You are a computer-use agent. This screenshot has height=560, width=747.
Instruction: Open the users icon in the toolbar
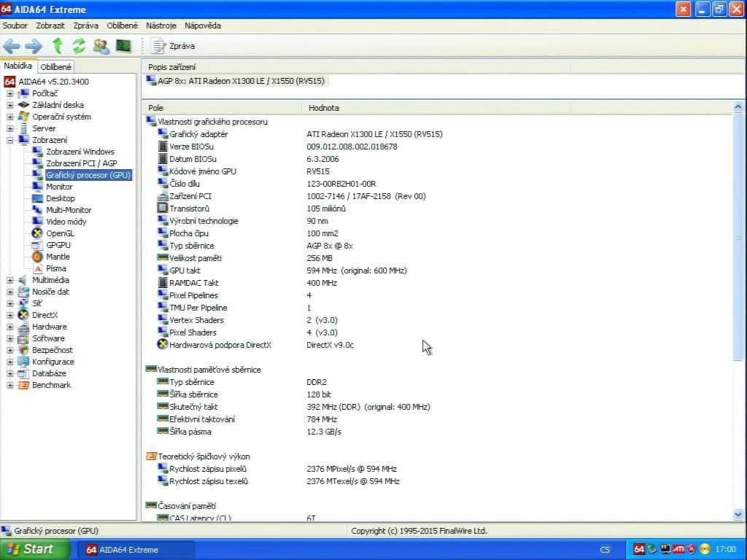101,46
